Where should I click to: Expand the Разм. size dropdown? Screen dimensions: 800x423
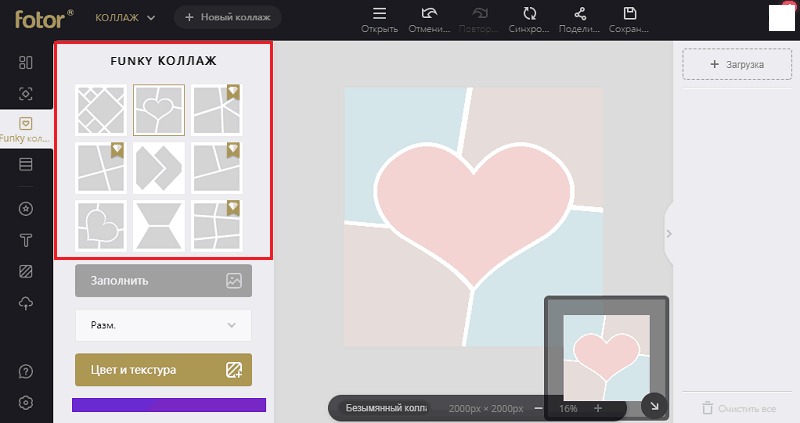click(163, 325)
